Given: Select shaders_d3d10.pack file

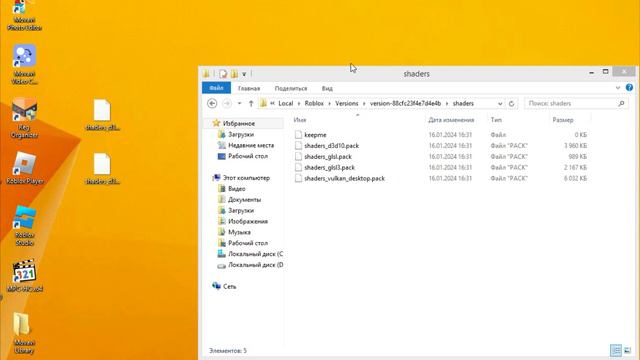Looking at the screenshot, I should coord(331,146).
